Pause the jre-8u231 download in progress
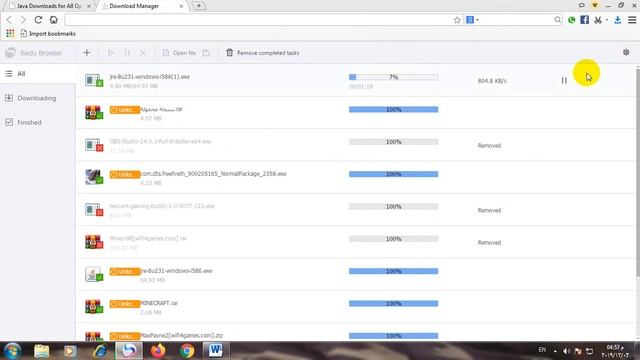Screen dimensions: 640x360 click(564, 80)
